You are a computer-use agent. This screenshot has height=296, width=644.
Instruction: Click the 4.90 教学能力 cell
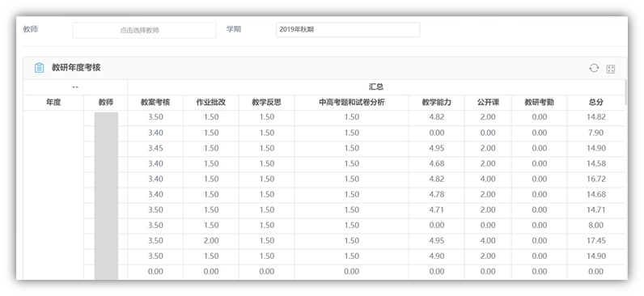(x=437, y=256)
